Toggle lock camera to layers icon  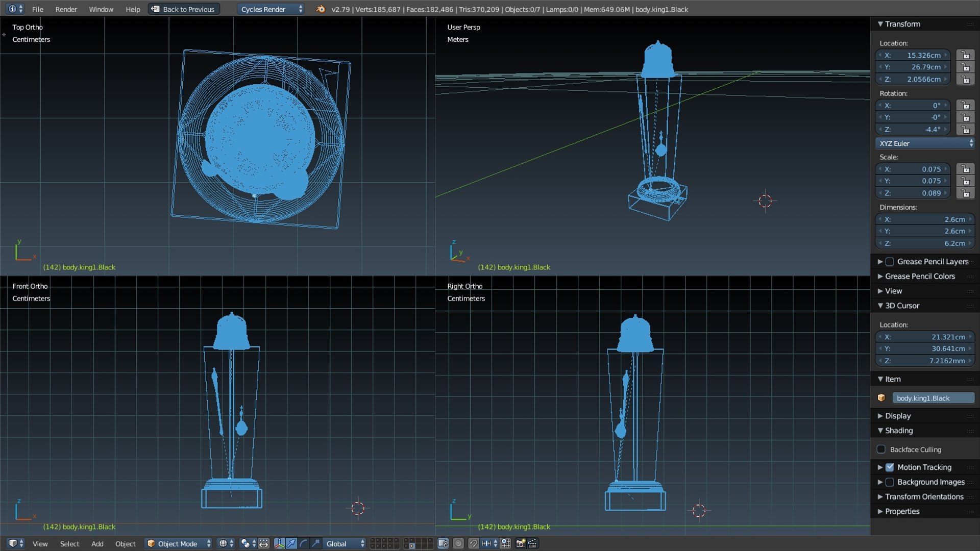[443, 543]
